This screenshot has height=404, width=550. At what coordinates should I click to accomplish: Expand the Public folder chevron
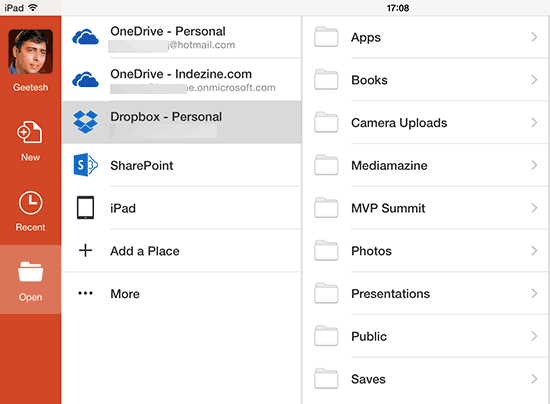pos(534,336)
